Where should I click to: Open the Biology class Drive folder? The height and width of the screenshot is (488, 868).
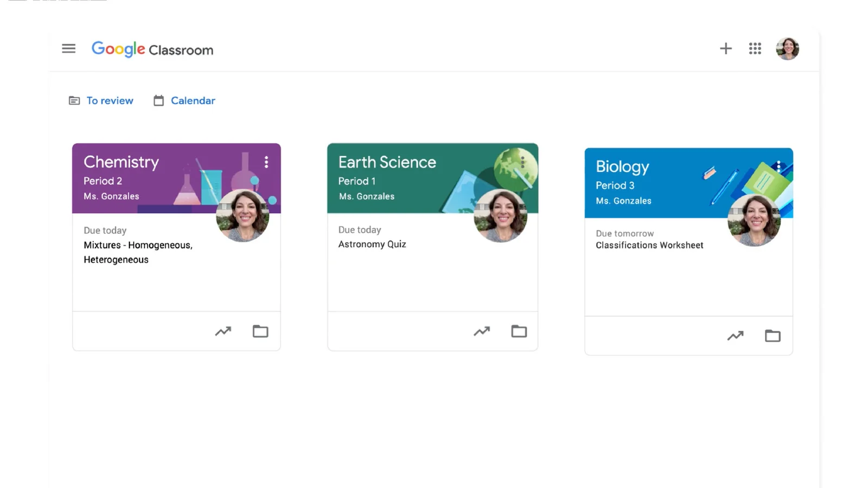(773, 336)
